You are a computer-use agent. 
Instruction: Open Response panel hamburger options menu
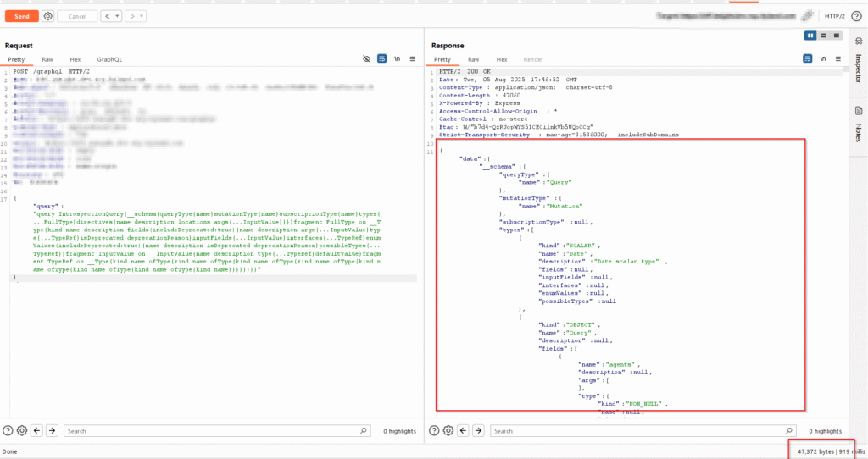tap(838, 59)
